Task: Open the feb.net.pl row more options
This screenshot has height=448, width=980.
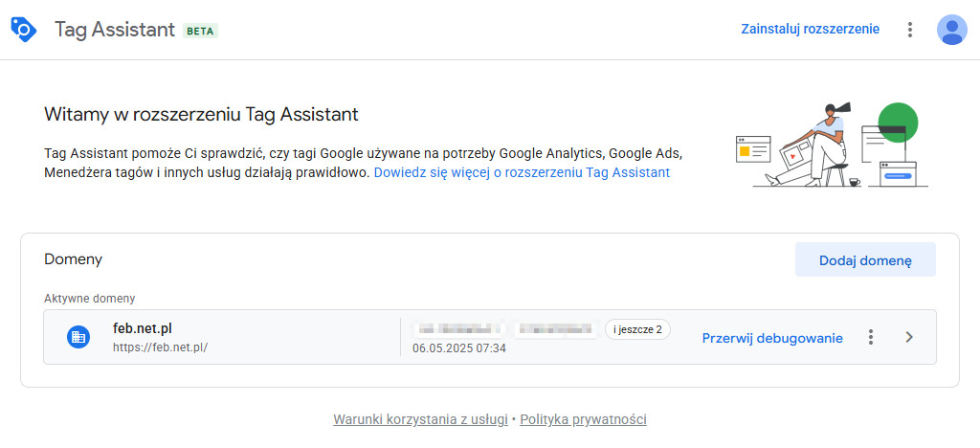Action: [x=871, y=337]
